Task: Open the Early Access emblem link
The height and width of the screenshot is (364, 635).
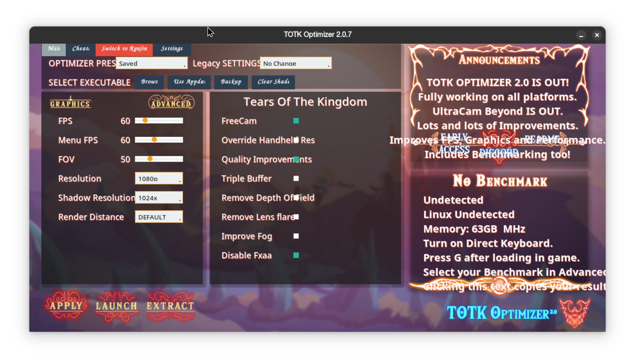Action: [454, 144]
